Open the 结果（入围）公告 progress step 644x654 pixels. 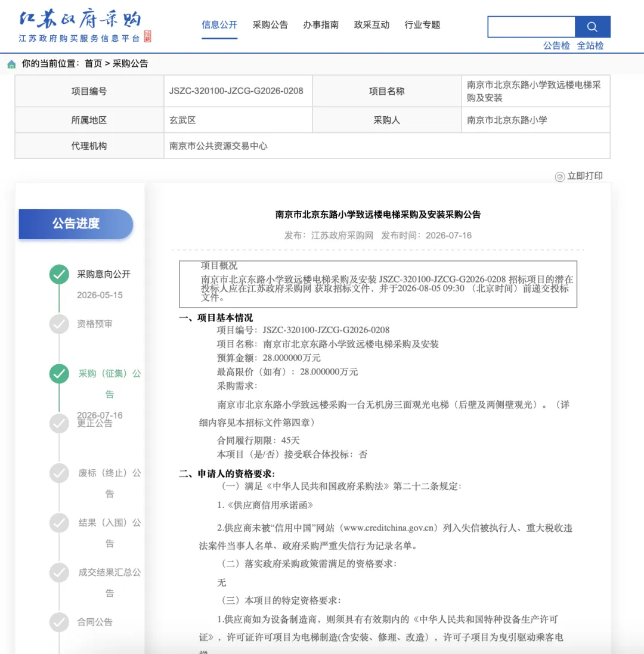pyautogui.click(x=110, y=532)
